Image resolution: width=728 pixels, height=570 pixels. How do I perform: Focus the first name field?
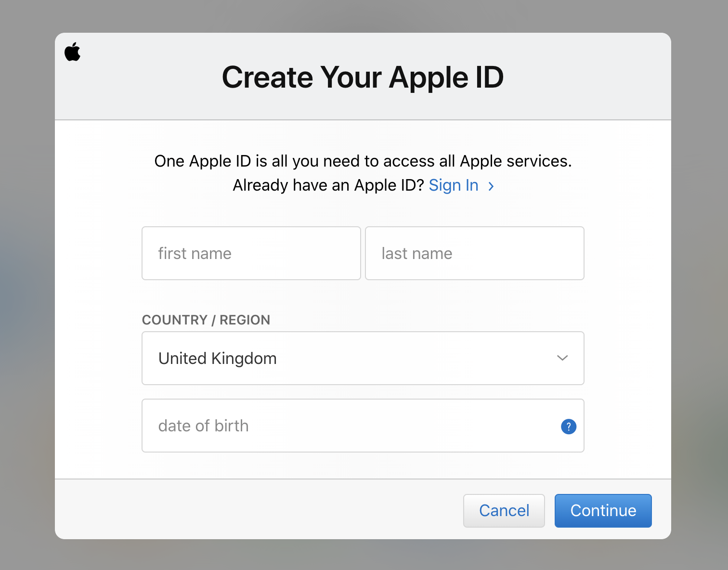tap(251, 253)
